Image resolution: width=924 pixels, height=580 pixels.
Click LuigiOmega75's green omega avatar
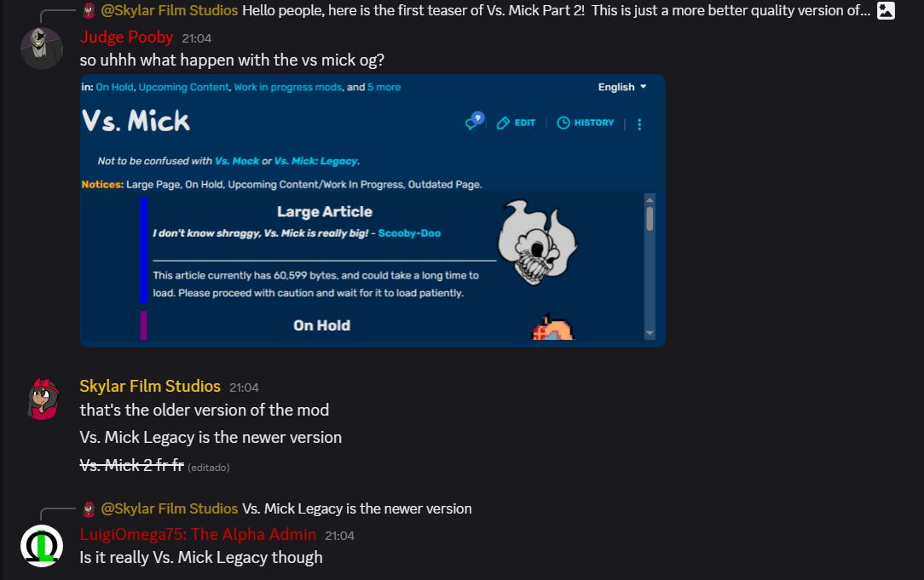coord(42,546)
